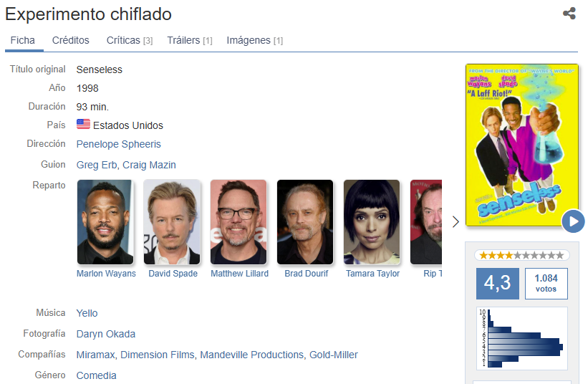Open the Imágenes tab
This screenshot has width=588, height=384.
[255, 40]
